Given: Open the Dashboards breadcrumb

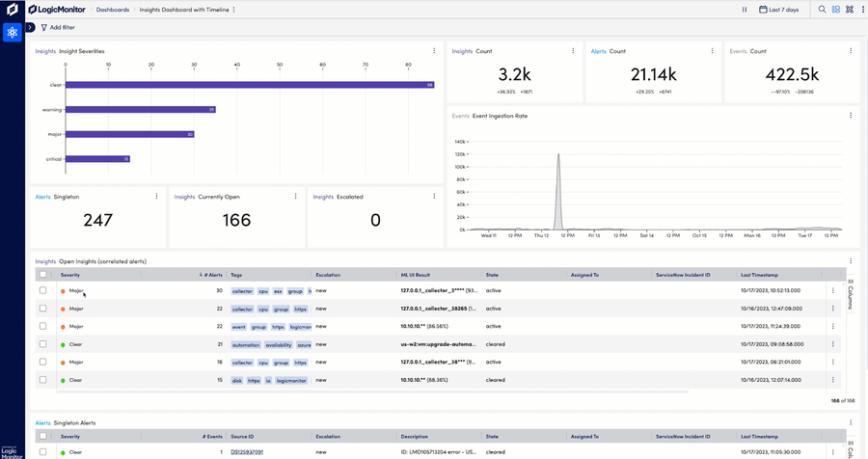Looking at the screenshot, I should click(x=113, y=10).
